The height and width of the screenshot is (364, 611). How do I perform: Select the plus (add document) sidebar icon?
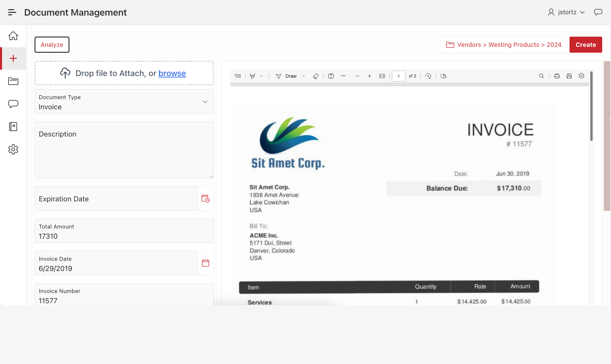click(13, 58)
